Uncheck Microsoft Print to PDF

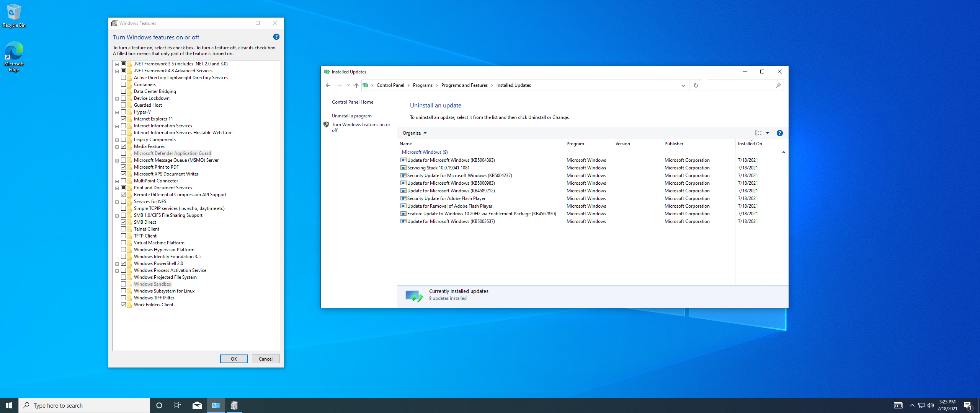pyautogui.click(x=124, y=167)
